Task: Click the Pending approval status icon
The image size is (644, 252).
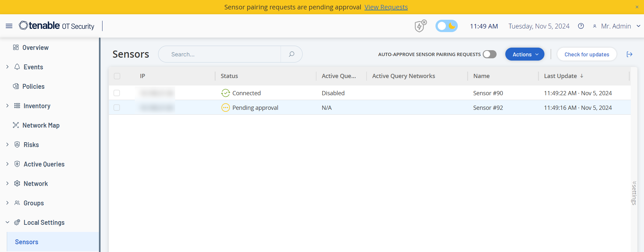Action: pos(225,108)
